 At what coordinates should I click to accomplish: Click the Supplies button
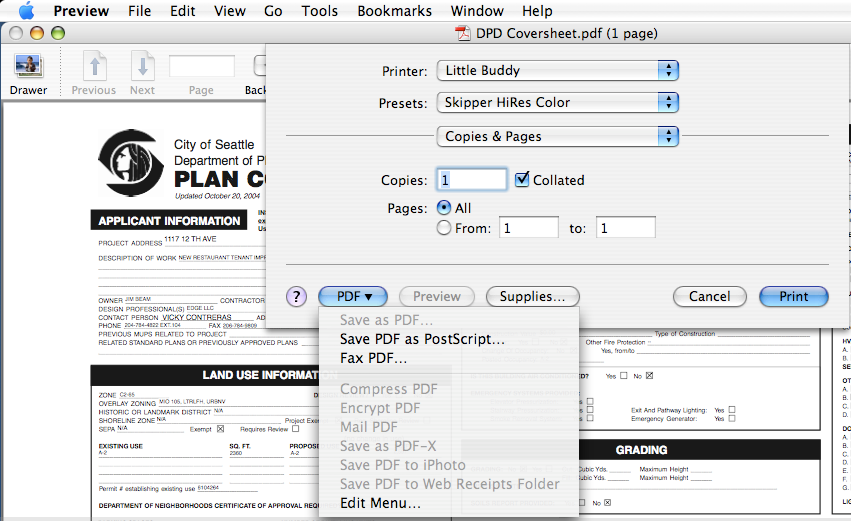532,296
